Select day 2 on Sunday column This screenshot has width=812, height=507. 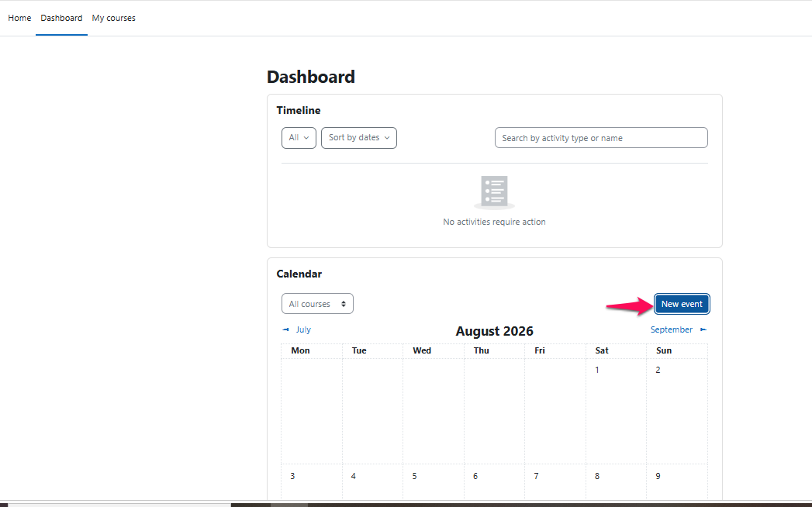point(658,370)
